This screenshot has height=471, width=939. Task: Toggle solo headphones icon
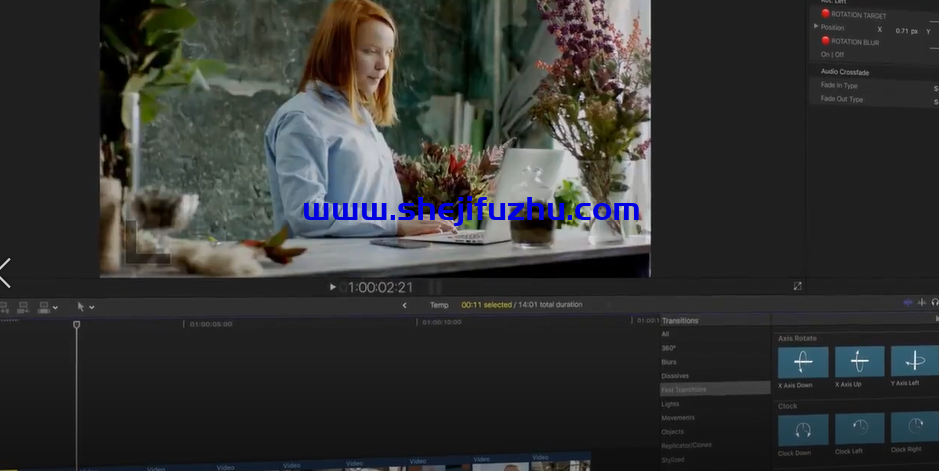tap(935, 303)
